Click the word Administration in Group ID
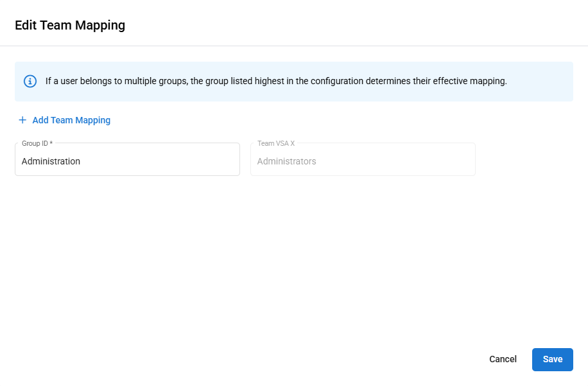 pos(51,161)
